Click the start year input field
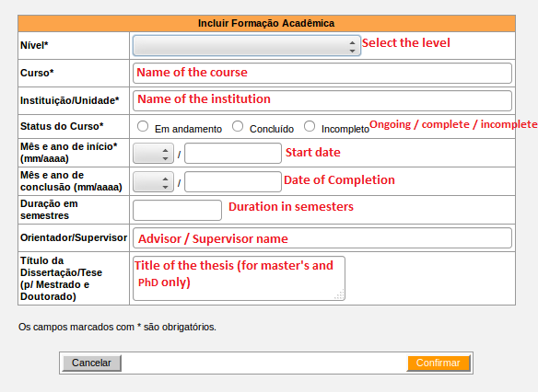538x392 pixels. pos(233,153)
